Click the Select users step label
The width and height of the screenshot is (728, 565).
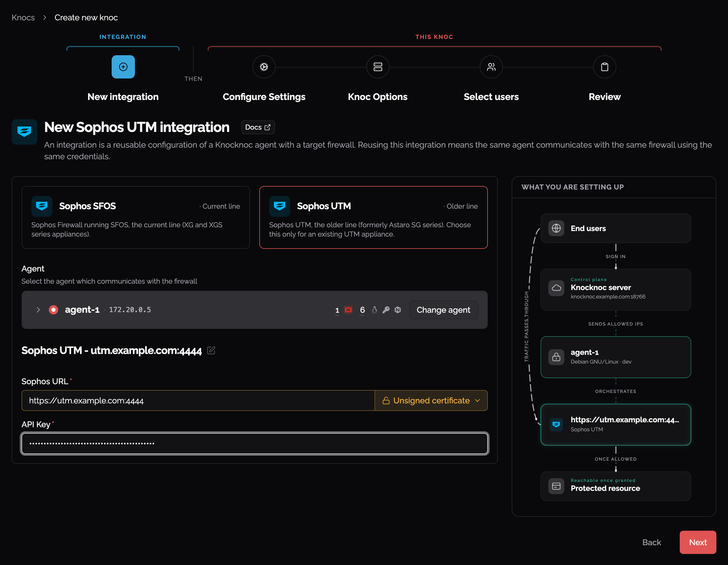click(x=491, y=96)
